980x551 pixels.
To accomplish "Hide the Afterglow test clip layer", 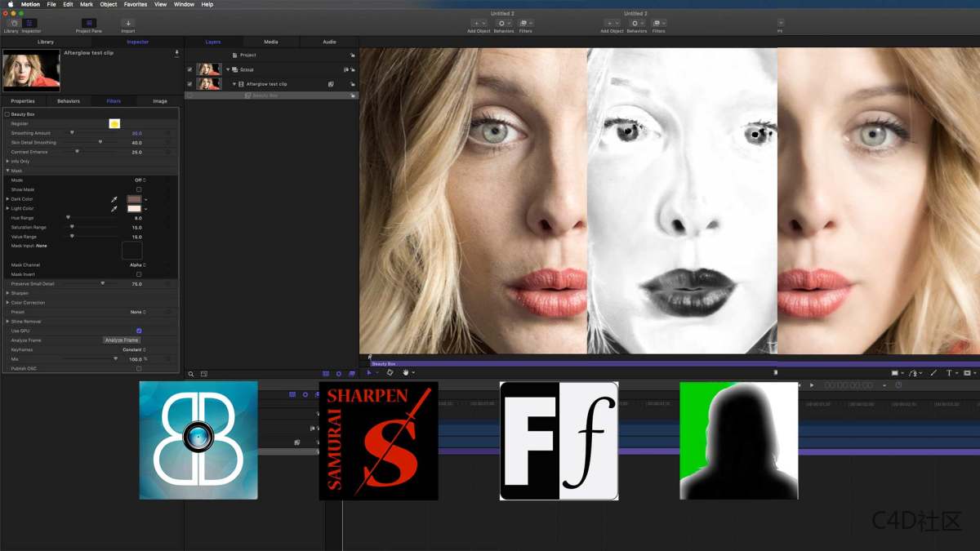I will pyautogui.click(x=189, y=83).
